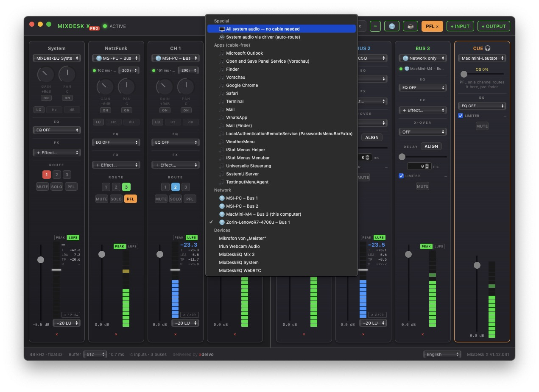
Task: Click the BUS 3 delay ms input field
Action: pos(419,167)
